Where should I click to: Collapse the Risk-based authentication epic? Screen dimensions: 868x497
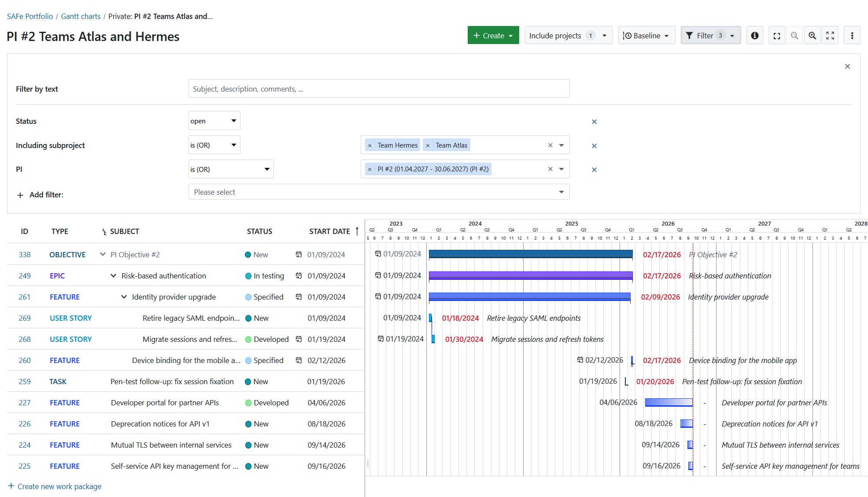pyautogui.click(x=113, y=275)
